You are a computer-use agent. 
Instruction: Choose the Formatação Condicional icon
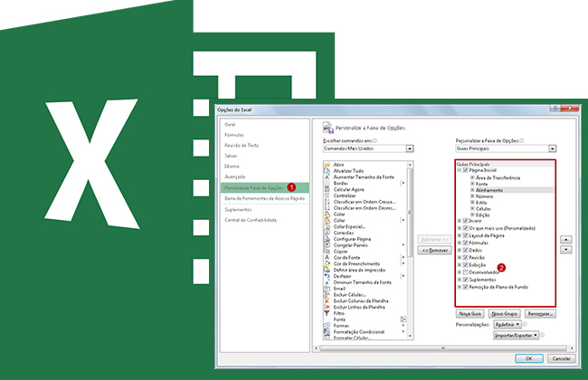pos(327,332)
